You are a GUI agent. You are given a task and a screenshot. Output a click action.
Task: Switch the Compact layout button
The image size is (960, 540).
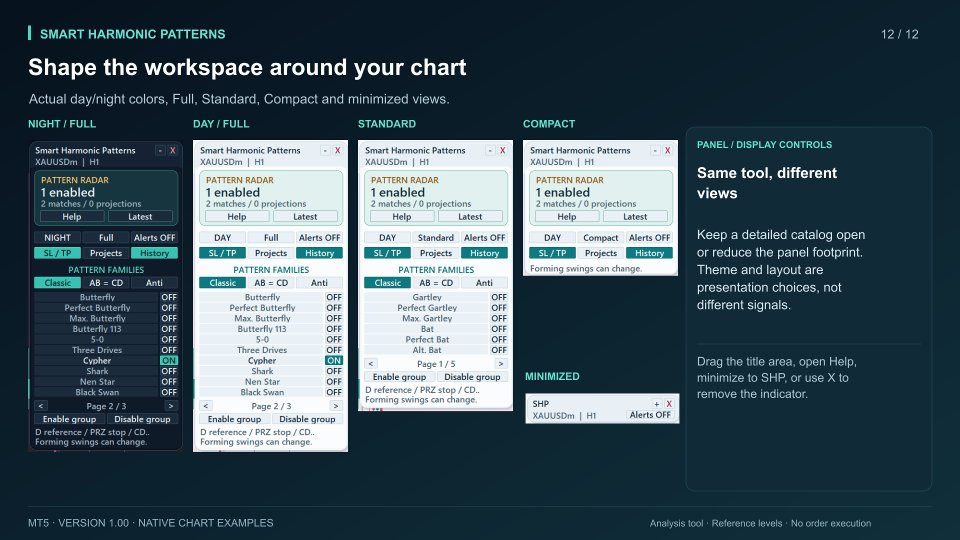[x=601, y=238]
